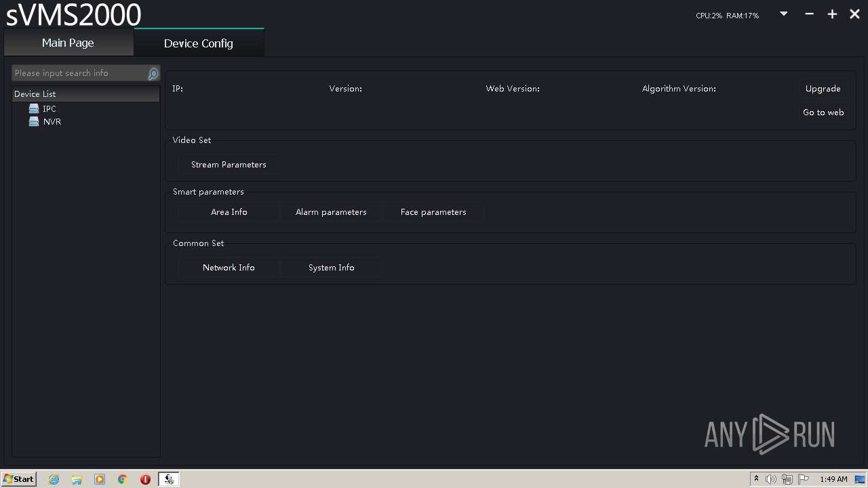Click the search magnifier icon
Image resolution: width=868 pixels, height=488 pixels.
tap(153, 73)
